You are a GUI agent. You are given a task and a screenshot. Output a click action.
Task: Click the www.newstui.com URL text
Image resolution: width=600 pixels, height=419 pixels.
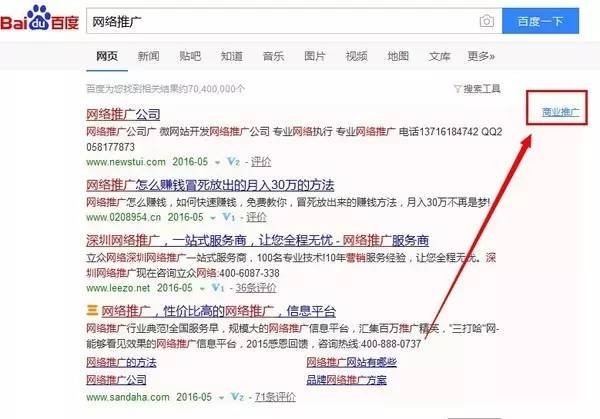(126, 162)
